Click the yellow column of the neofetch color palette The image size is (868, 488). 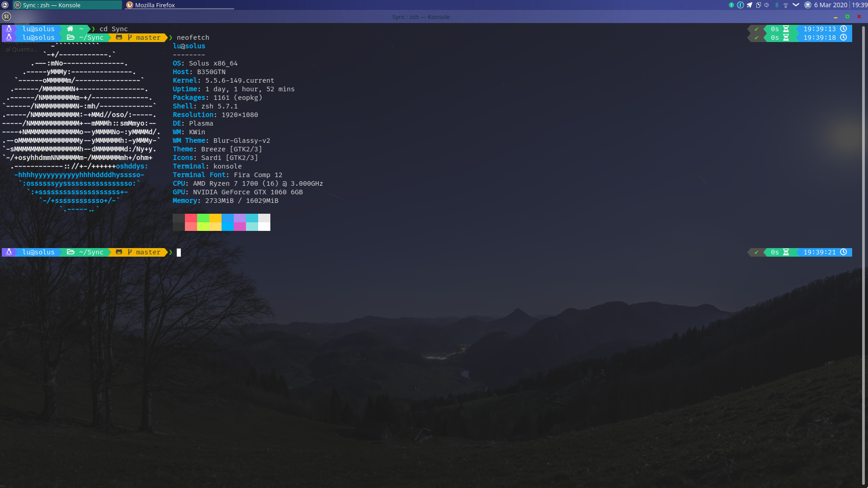(215, 222)
